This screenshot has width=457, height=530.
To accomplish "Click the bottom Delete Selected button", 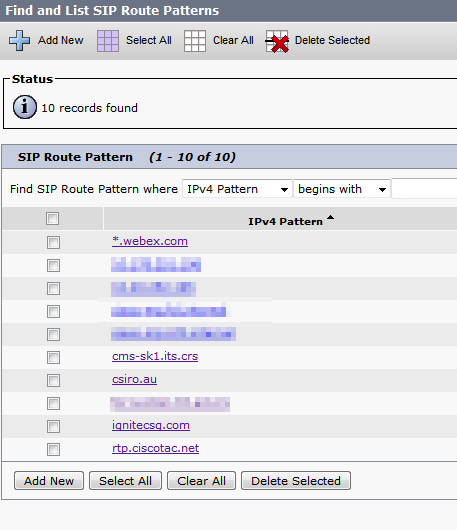I will tap(296, 481).
